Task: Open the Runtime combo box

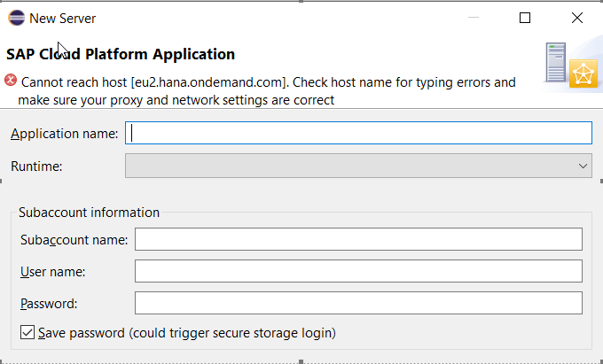Action: coord(358,166)
